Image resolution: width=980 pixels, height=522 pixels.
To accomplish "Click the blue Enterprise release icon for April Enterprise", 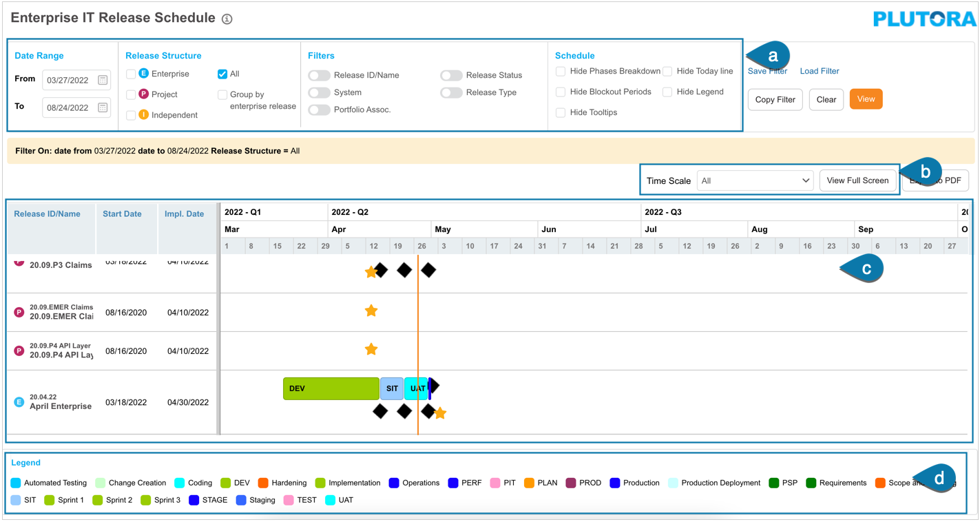I will pos(19,402).
